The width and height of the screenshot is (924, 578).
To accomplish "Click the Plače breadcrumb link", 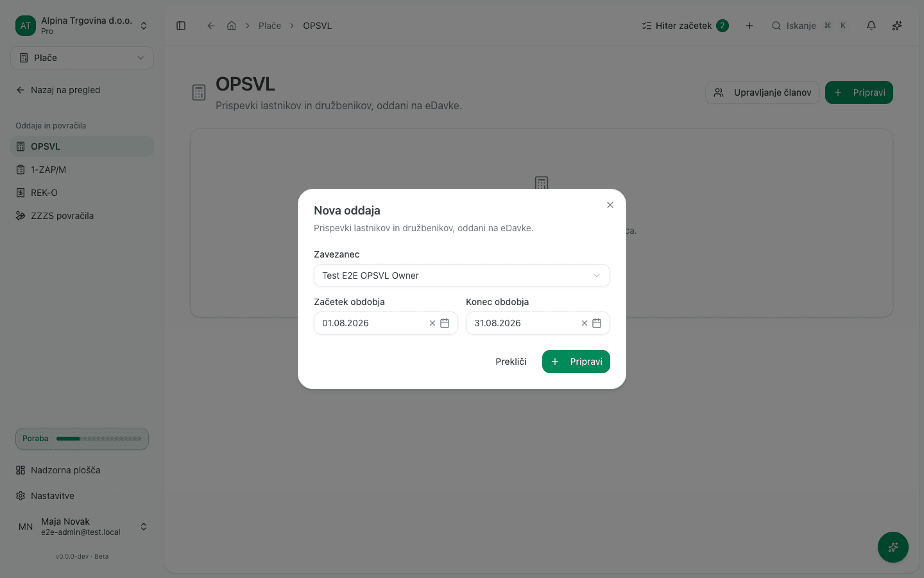I will point(270,26).
